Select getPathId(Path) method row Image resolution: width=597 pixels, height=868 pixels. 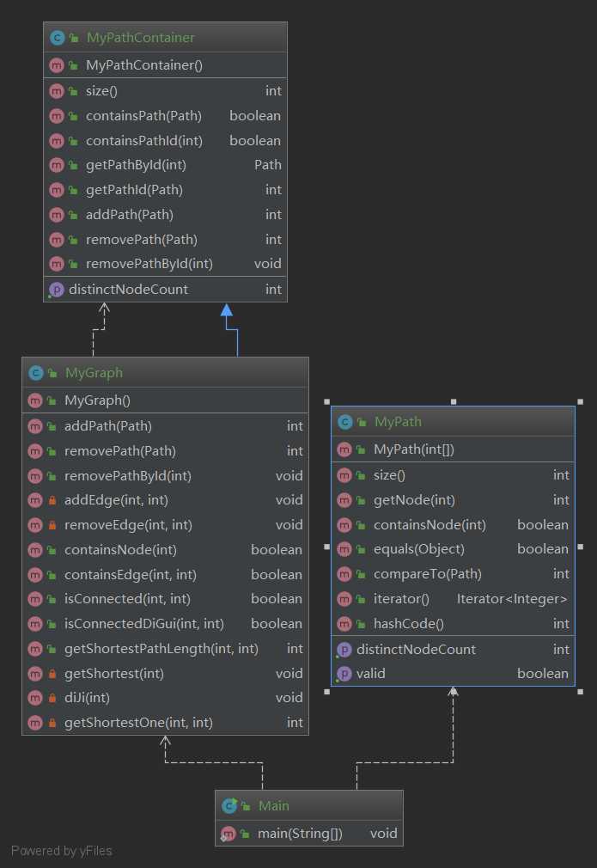click(165, 190)
